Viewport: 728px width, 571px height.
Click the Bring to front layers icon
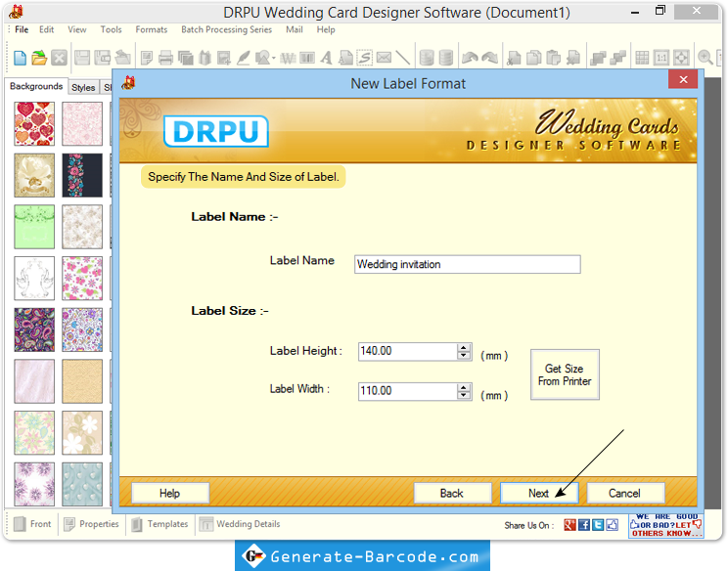pos(598,58)
